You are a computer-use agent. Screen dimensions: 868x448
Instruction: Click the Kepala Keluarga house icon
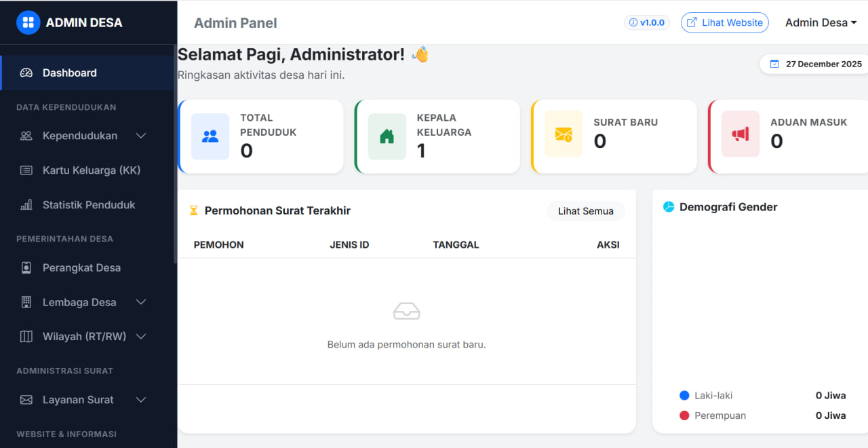387,136
